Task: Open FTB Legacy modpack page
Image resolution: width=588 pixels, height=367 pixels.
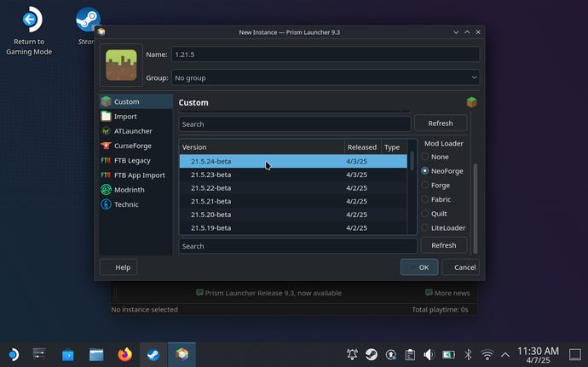Action: (136, 160)
